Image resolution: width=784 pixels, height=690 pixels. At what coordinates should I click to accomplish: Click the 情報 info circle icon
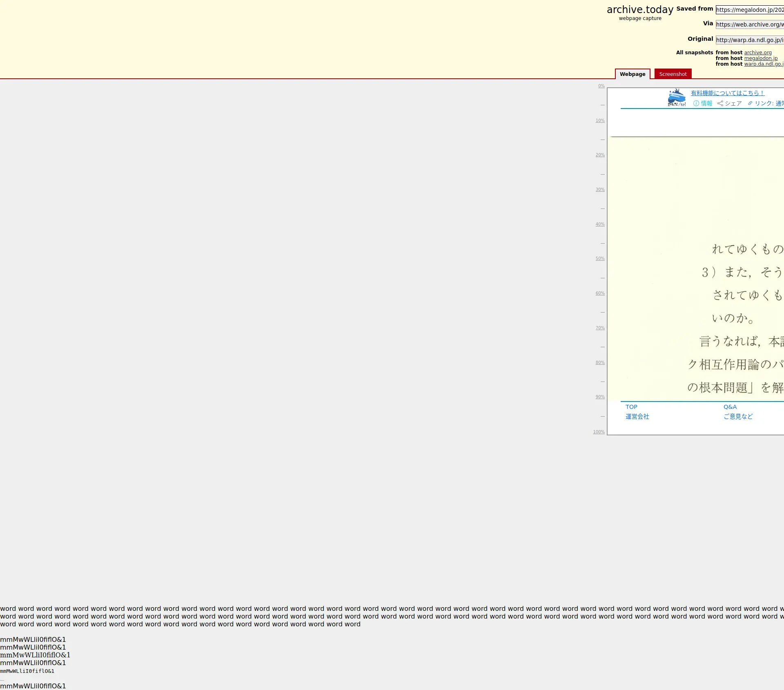pos(696,104)
